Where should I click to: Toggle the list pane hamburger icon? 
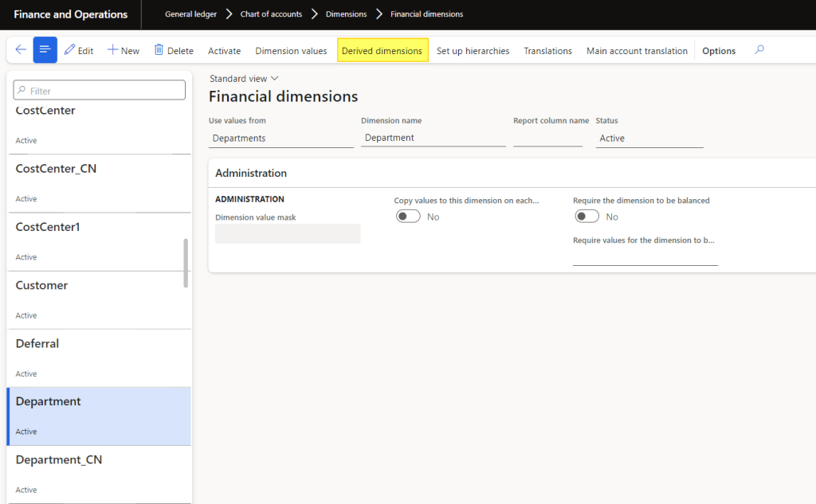[x=45, y=50]
